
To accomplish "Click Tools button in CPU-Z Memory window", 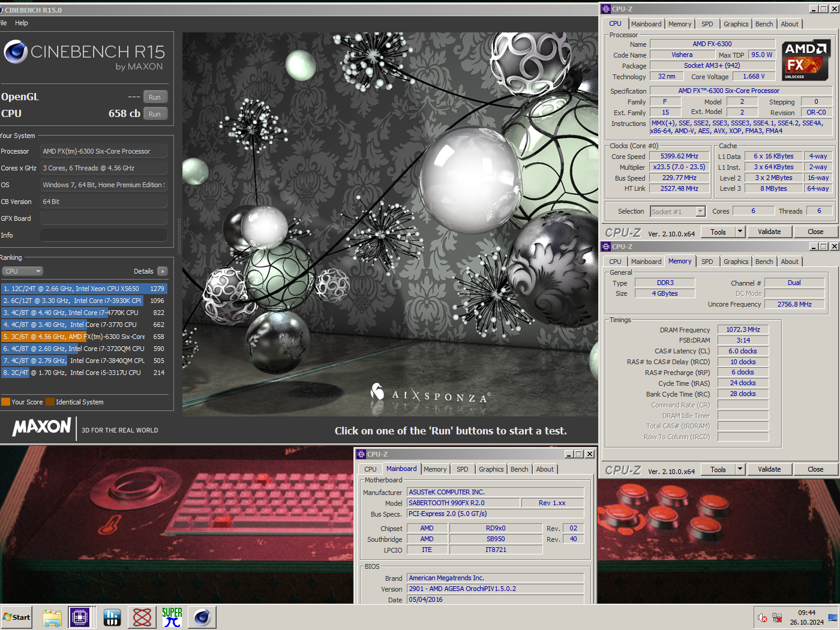I will coord(718,469).
